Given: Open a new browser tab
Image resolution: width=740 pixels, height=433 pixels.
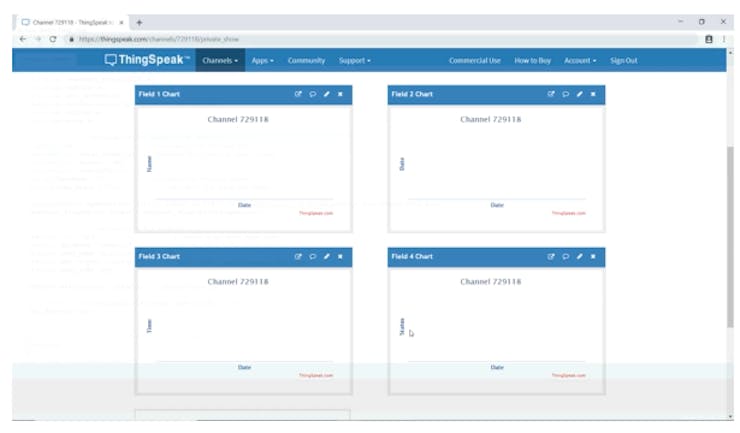Looking at the screenshot, I should click(139, 22).
